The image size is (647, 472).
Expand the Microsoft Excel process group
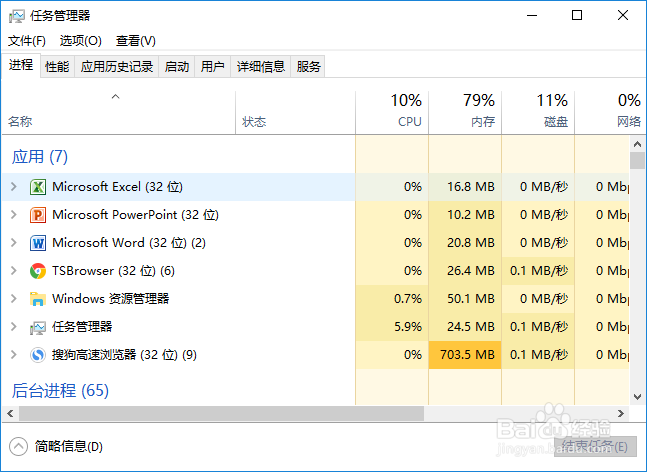click(x=14, y=186)
